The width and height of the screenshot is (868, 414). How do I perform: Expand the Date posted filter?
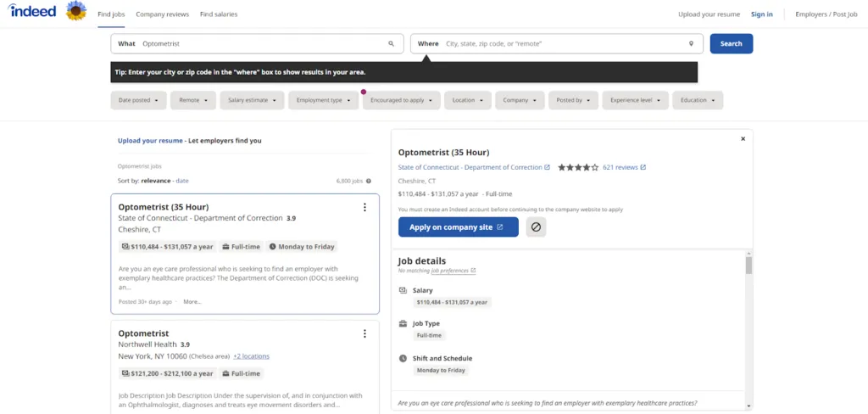(x=138, y=100)
